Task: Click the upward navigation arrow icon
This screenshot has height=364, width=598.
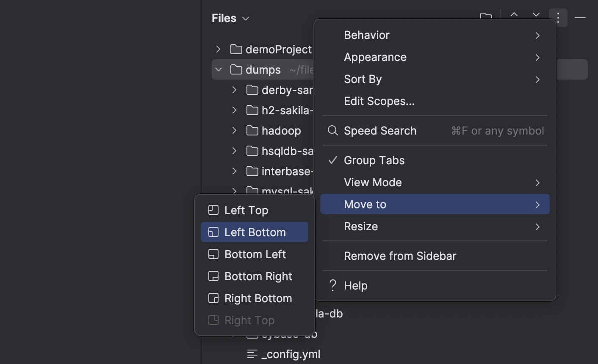Action: tap(514, 16)
